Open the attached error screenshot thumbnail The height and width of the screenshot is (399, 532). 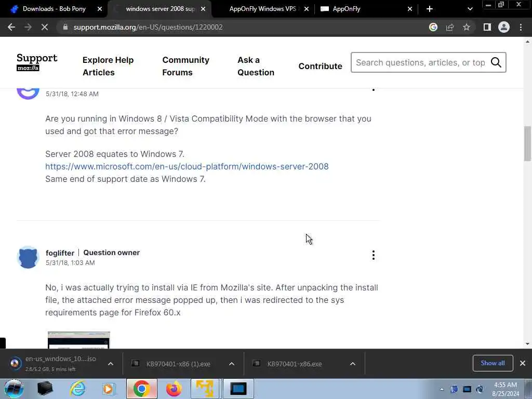click(79, 340)
